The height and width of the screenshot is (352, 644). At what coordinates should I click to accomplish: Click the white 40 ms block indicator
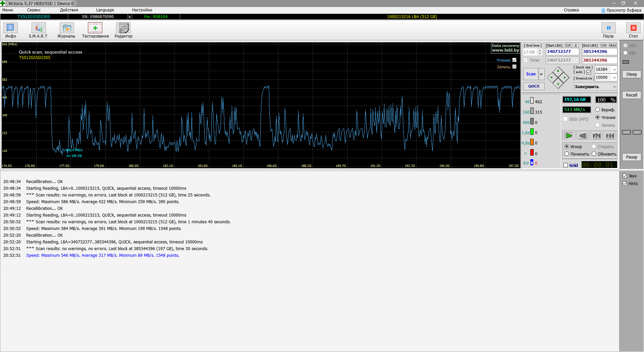point(532,101)
